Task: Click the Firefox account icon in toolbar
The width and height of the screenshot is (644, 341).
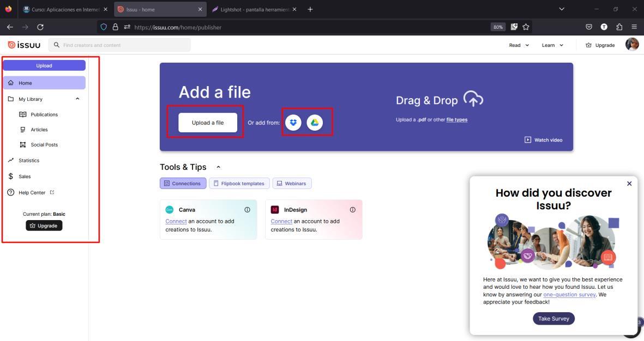Action: (x=604, y=27)
